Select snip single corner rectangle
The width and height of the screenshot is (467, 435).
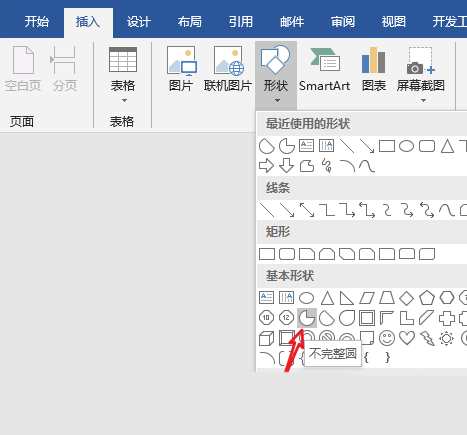click(x=307, y=254)
